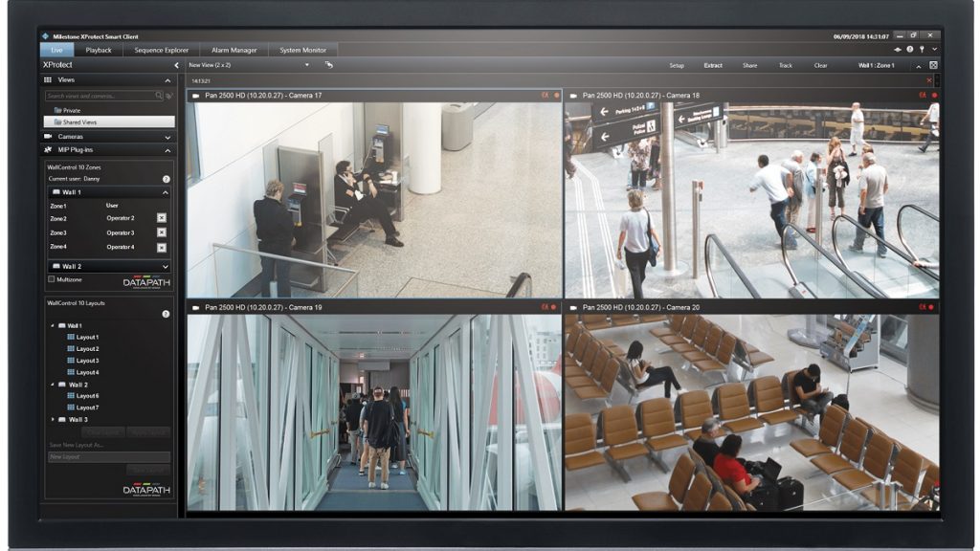Expand Wall 3 in layouts tree
This screenshot has height=551, width=980.
(x=53, y=420)
